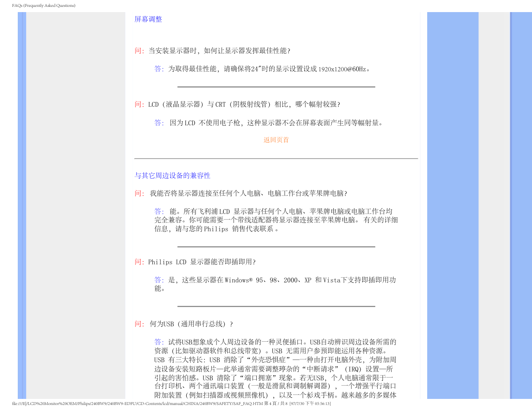Click the page header FAQs (Frequently Asked Questions)
This screenshot has height=411, width=532.
(44, 6)
